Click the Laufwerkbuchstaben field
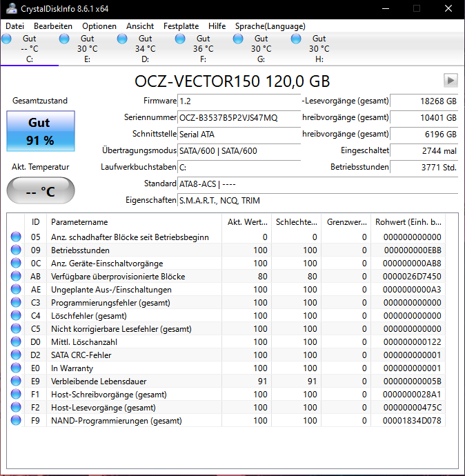465x476 pixels. pos(239,167)
